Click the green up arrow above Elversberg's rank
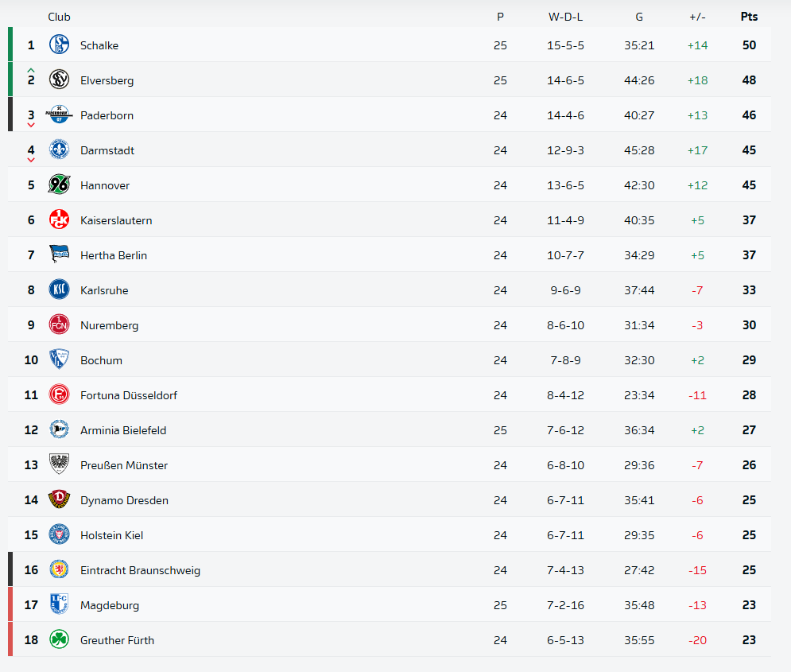791x672 pixels. coord(31,71)
